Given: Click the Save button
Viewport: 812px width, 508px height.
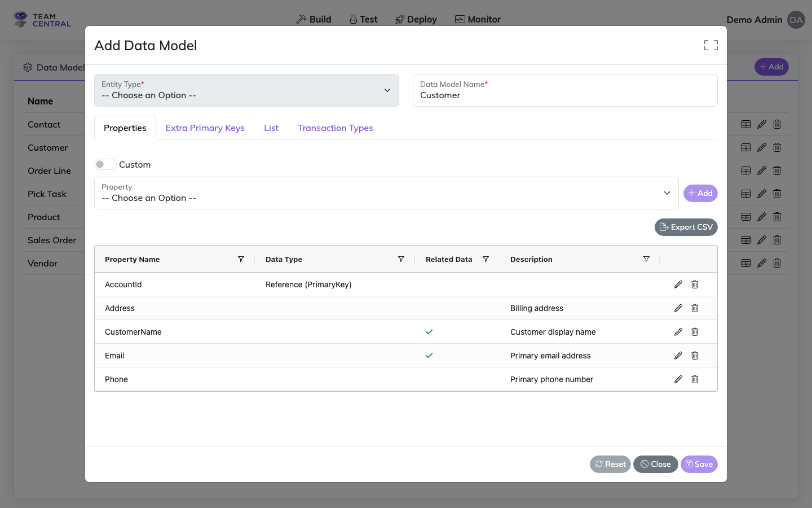Looking at the screenshot, I should click(699, 464).
